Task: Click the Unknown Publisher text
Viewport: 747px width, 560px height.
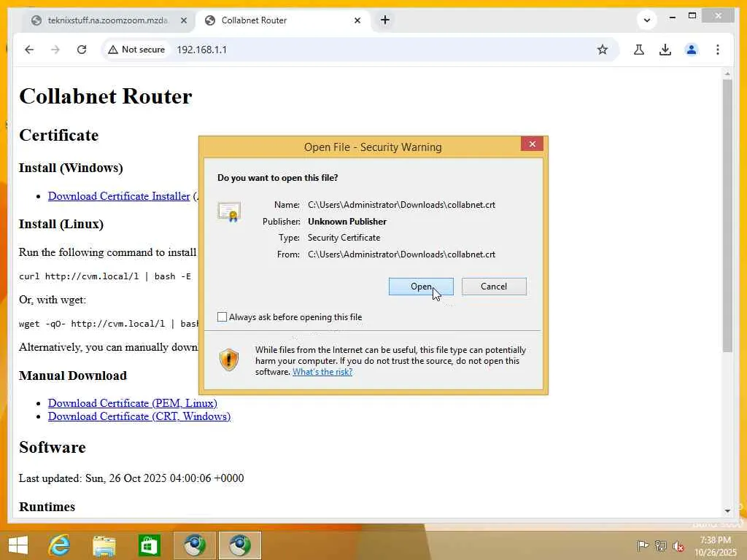Action: pyautogui.click(x=347, y=222)
